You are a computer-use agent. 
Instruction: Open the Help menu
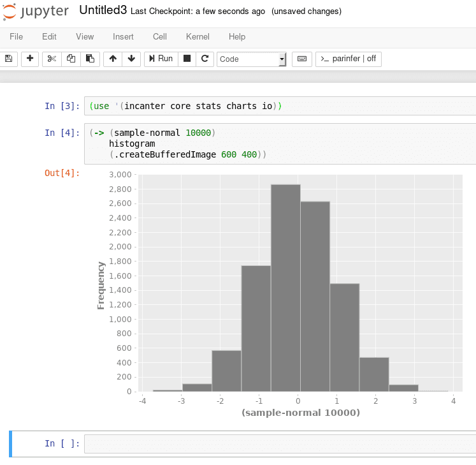[x=237, y=37]
